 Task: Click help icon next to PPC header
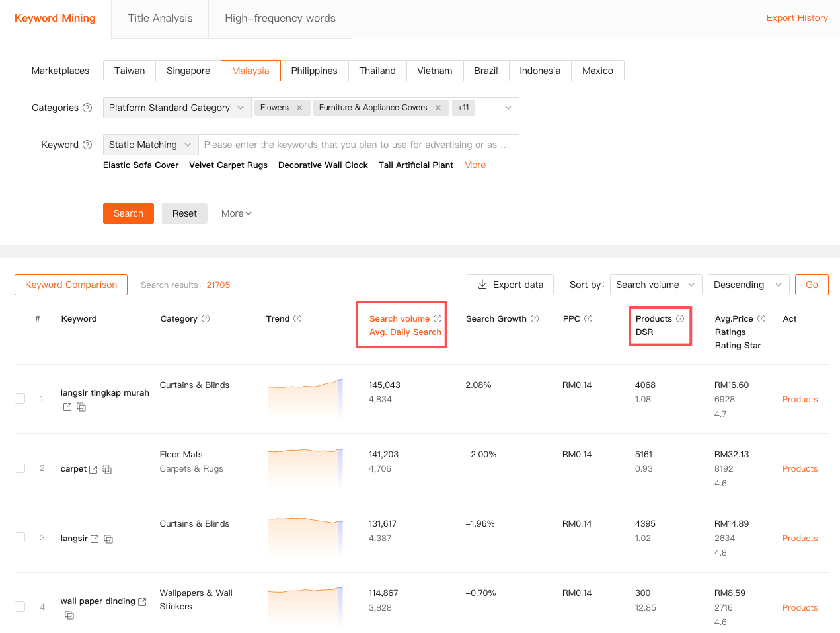point(588,318)
